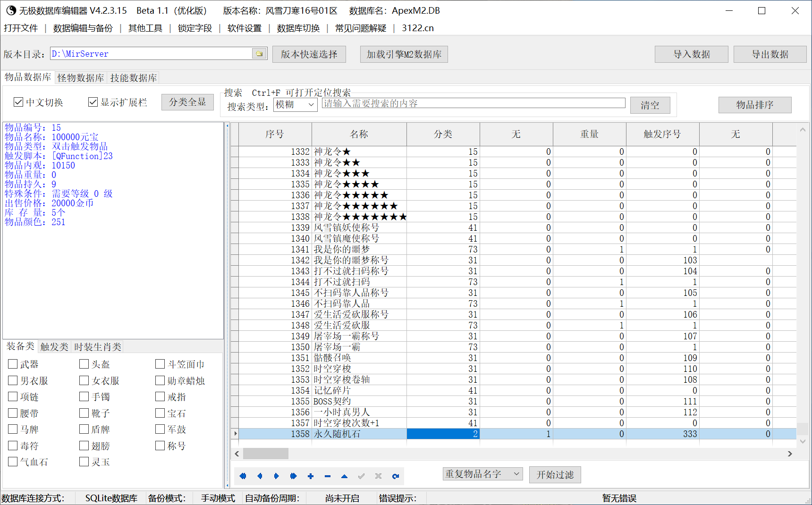Refresh data with the refresh icon

[x=396, y=476]
